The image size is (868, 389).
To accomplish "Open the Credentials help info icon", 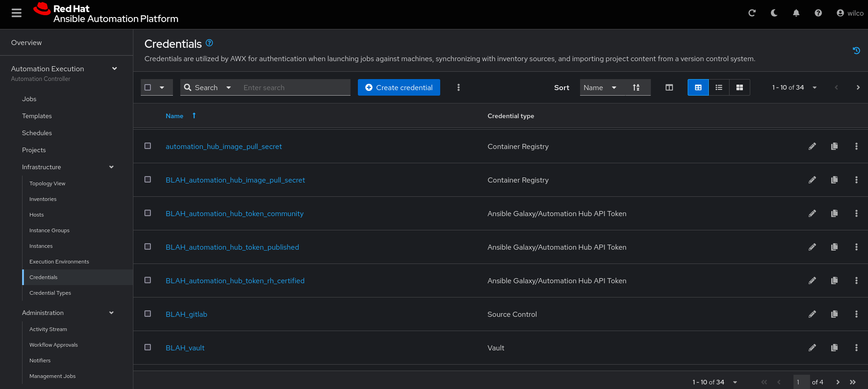I will 209,43.
